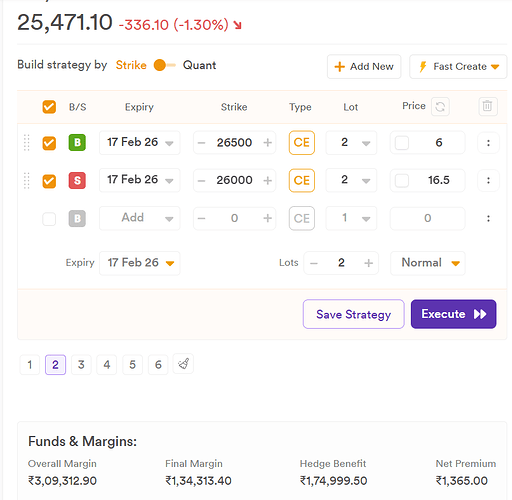Switch the Strike/Quant strategy toggle
512x500 pixels.
point(165,65)
